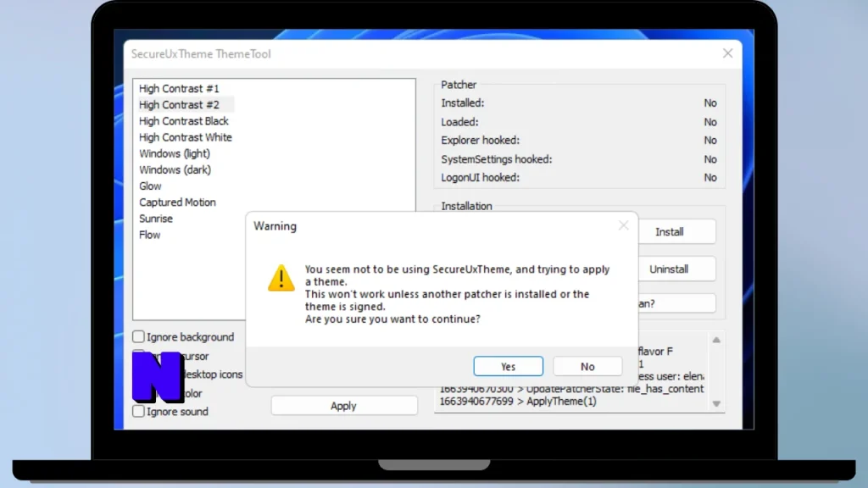Click the Explorer hooked status row
The width and height of the screenshot is (868, 488).
coord(579,141)
